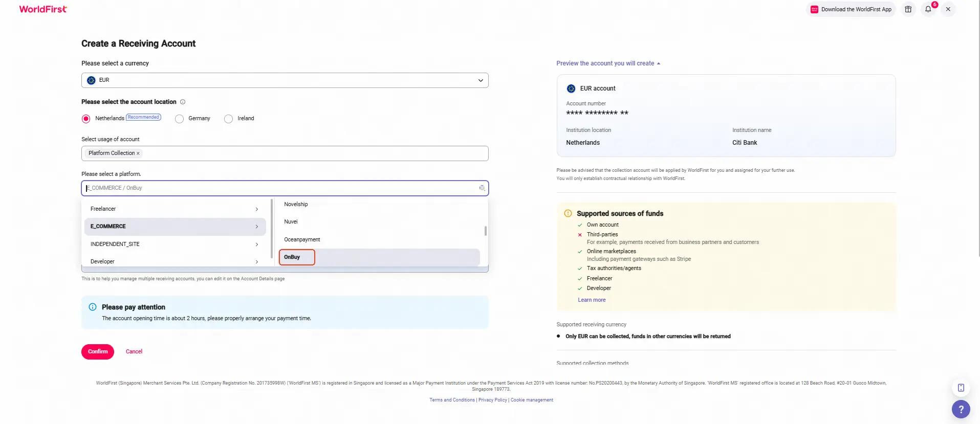Click the info icon beside account location
The image size is (980, 424).
tap(183, 102)
